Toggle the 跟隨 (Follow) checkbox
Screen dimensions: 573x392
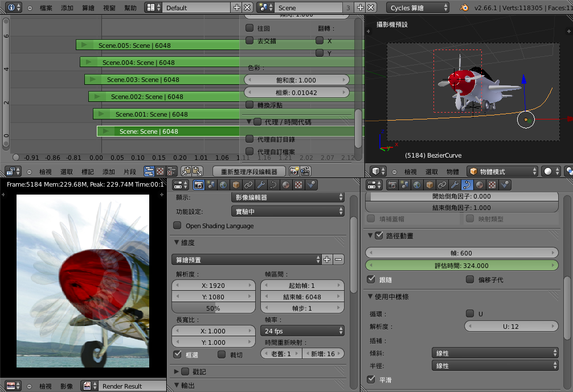371,279
